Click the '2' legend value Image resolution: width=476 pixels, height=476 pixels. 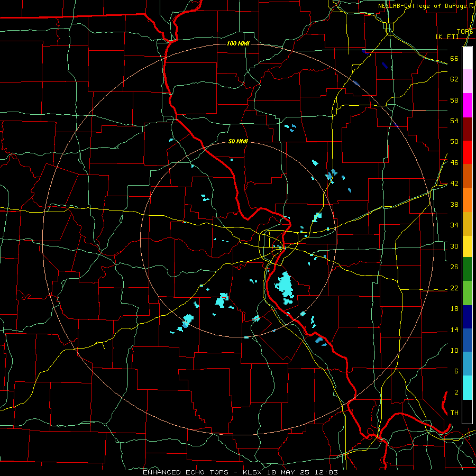coord(456,392)
